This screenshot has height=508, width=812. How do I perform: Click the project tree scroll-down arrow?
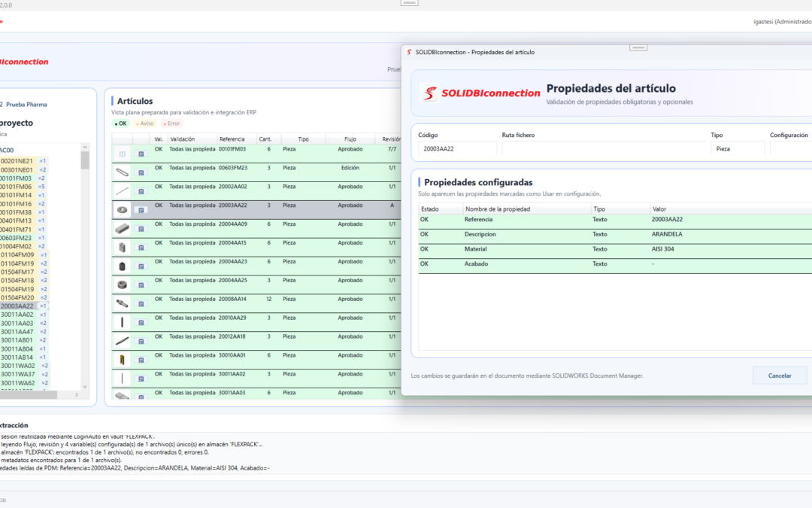[85, 387]
